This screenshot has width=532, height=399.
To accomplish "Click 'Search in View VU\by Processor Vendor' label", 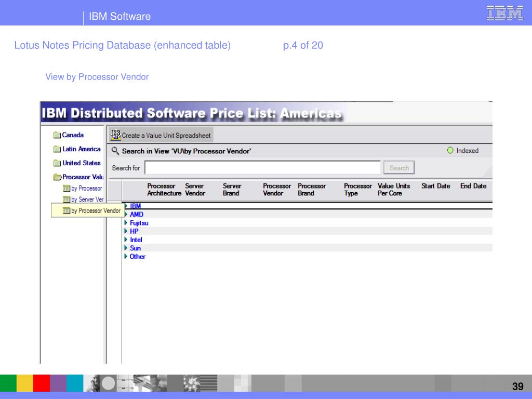I will (x=187, y=151).
